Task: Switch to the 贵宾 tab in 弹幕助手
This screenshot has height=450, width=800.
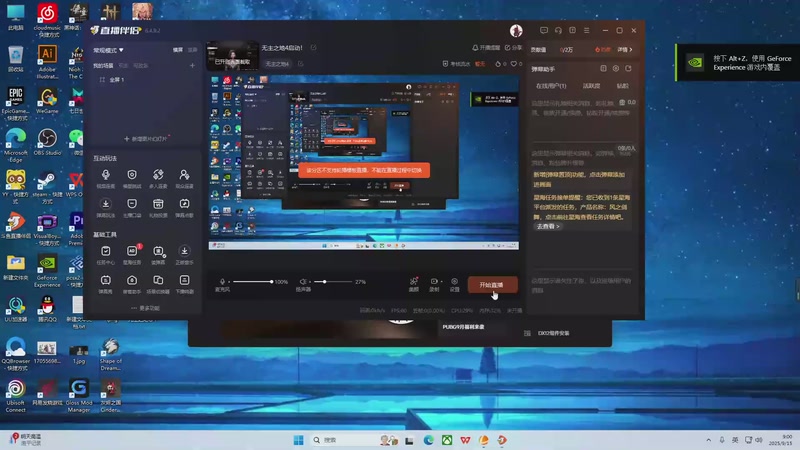Action: pyautogui.click(x=622, y=86)
